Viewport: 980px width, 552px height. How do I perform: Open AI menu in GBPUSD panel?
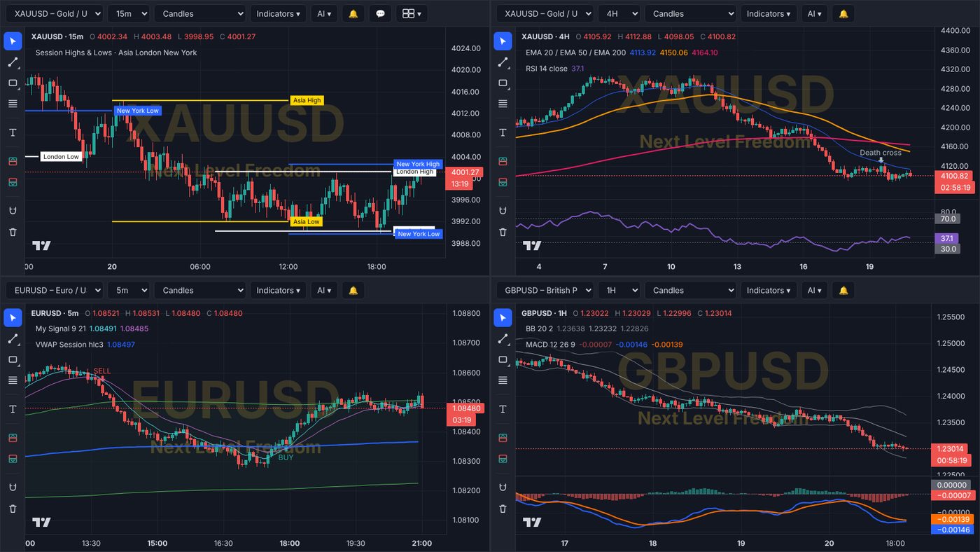pos(814,290)
